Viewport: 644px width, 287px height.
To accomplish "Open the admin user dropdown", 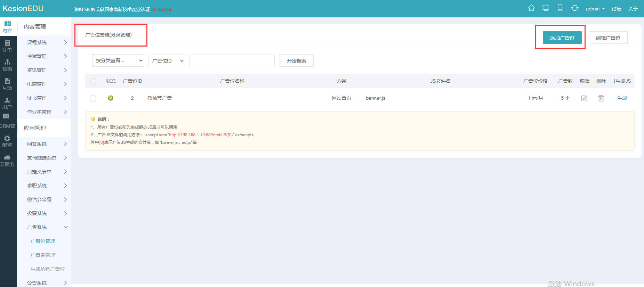I will [x=595, y=9].
